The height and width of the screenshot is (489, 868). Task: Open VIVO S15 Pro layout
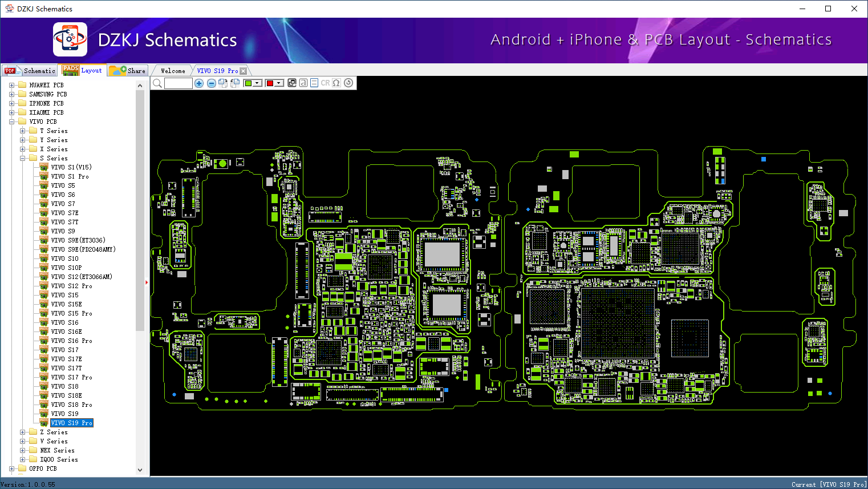click(x=71, y=313)
